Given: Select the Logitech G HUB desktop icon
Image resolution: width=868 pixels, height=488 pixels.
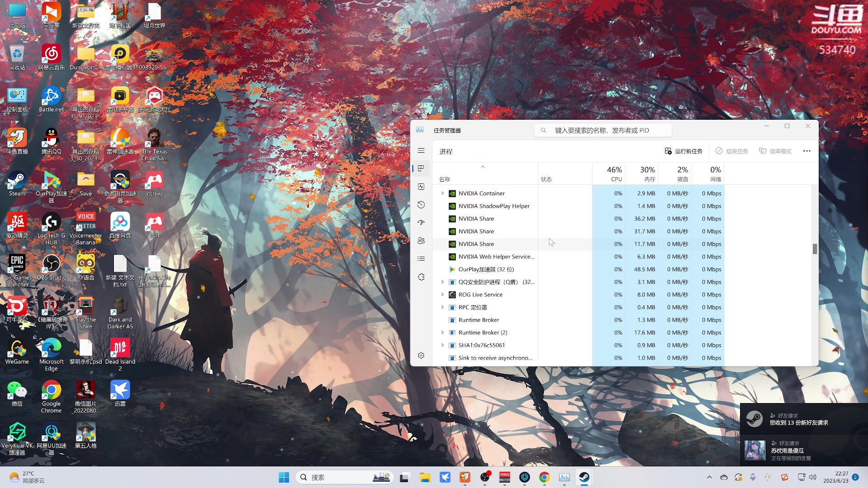Looking at the screenshot, I should pyautogui.click(x=52, y=229).
